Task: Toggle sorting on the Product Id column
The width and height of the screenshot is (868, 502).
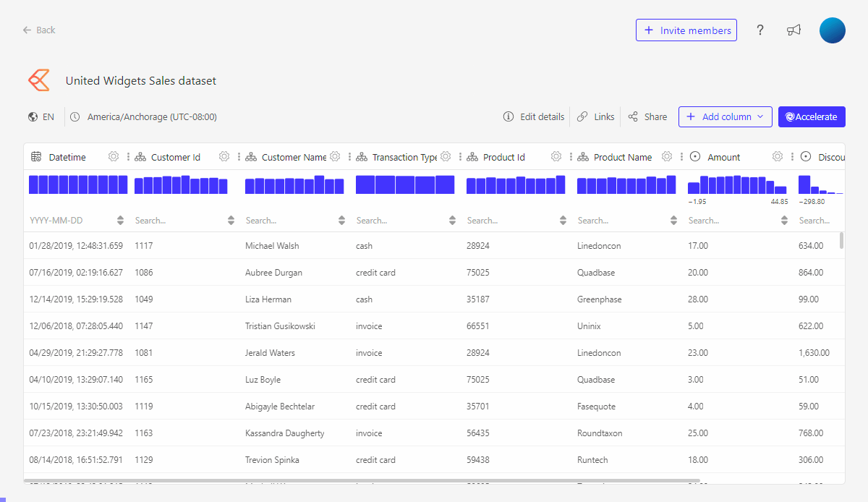Action: 563,220
